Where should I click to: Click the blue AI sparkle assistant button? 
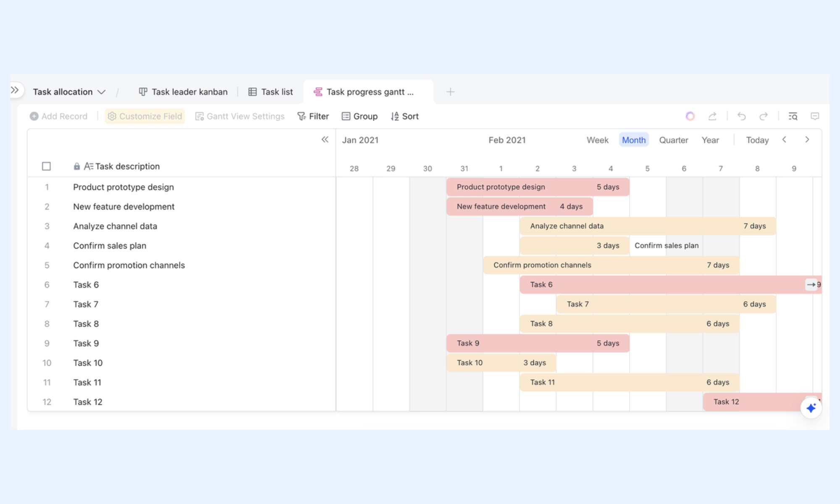pos(811,408)
